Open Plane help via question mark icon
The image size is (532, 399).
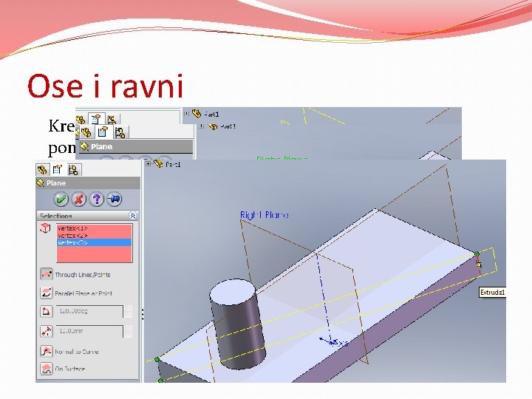pos(96,199)
